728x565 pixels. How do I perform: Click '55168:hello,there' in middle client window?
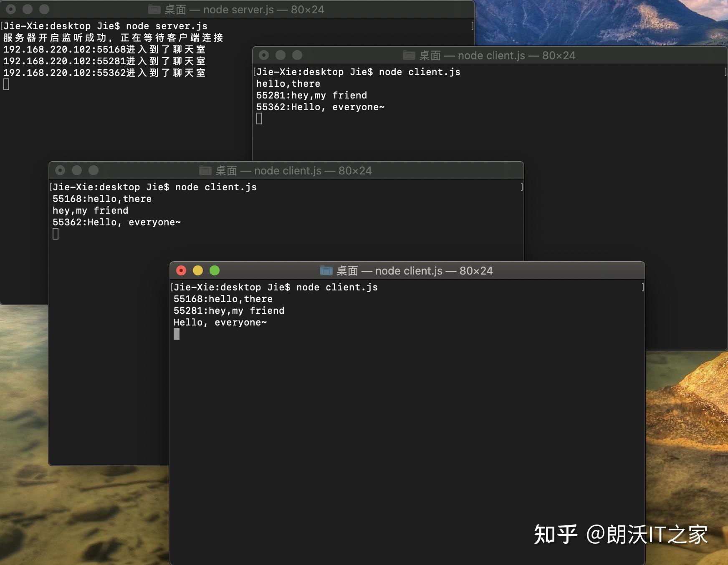click(102, 199)
